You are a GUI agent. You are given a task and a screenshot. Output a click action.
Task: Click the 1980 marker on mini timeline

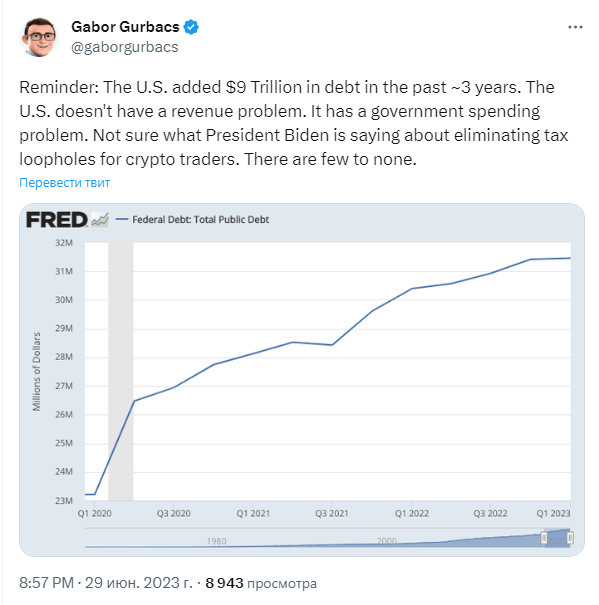pos(216,541)
